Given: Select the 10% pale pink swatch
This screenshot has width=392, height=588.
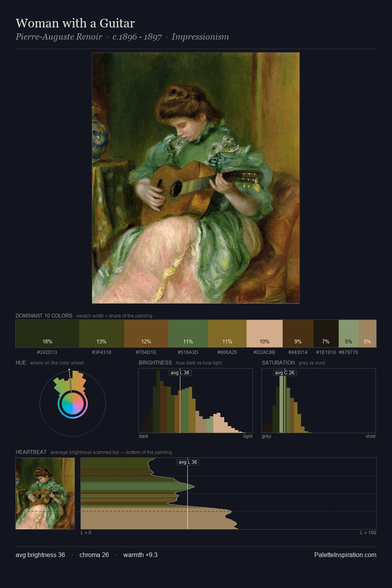Looking at the screenshot, I should coord(265,334).
